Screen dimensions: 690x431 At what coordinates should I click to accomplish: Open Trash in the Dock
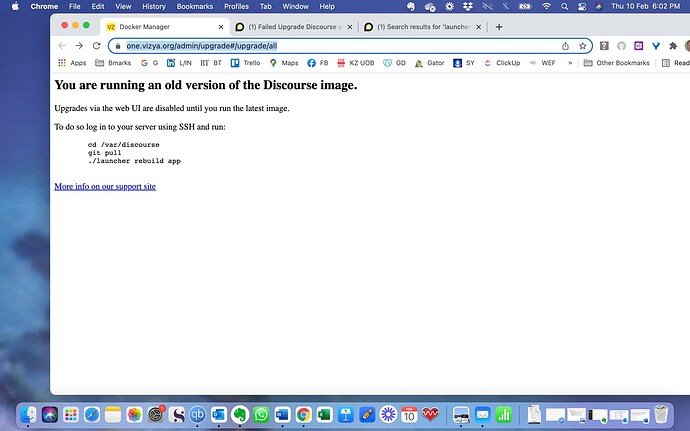click(x=661, y=414)
